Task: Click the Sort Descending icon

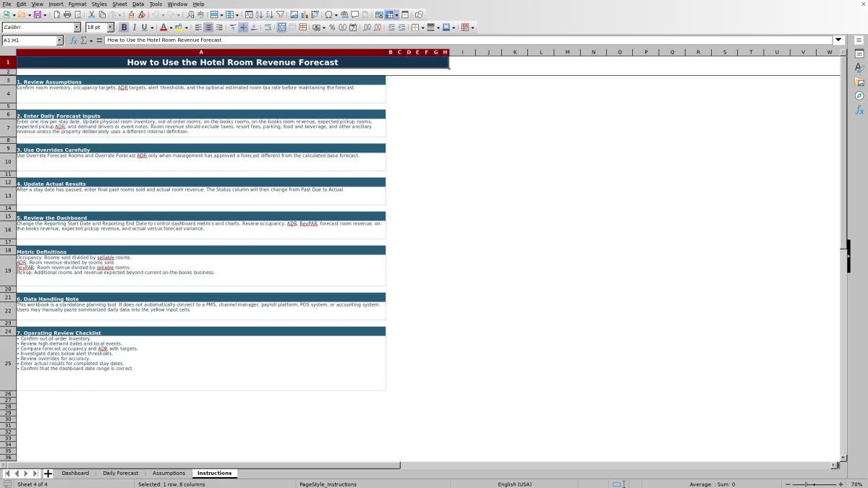Action: coord(269,14)
